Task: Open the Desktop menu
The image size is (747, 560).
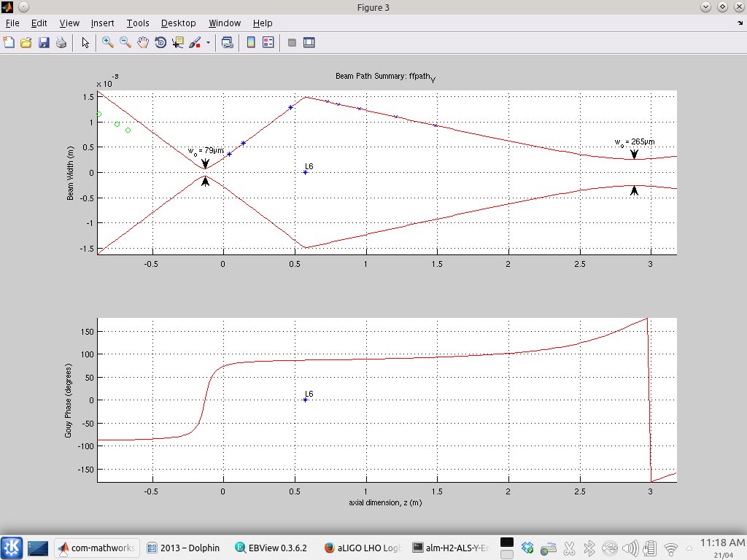Action: click(179, 23)
